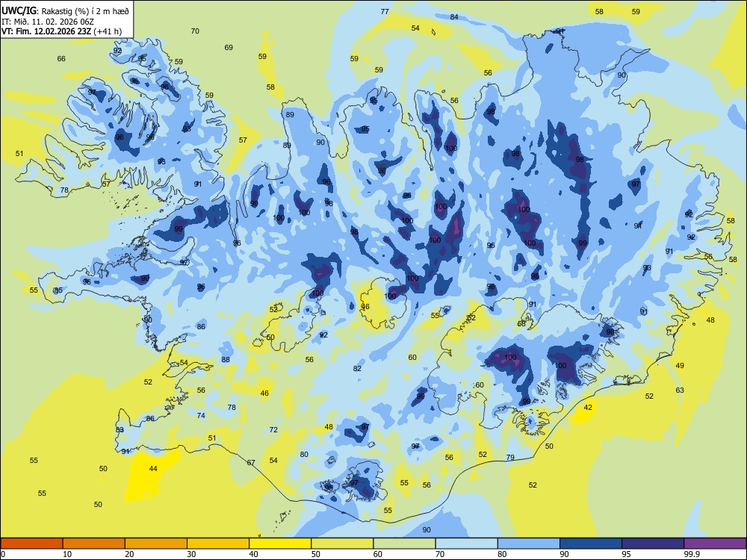
Task: Click the map value '67' on the southwest coastline
Action: [251, 462]
